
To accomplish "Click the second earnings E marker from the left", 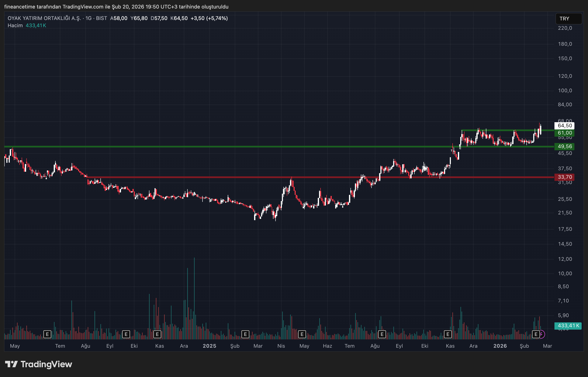I will click(126, 334).
